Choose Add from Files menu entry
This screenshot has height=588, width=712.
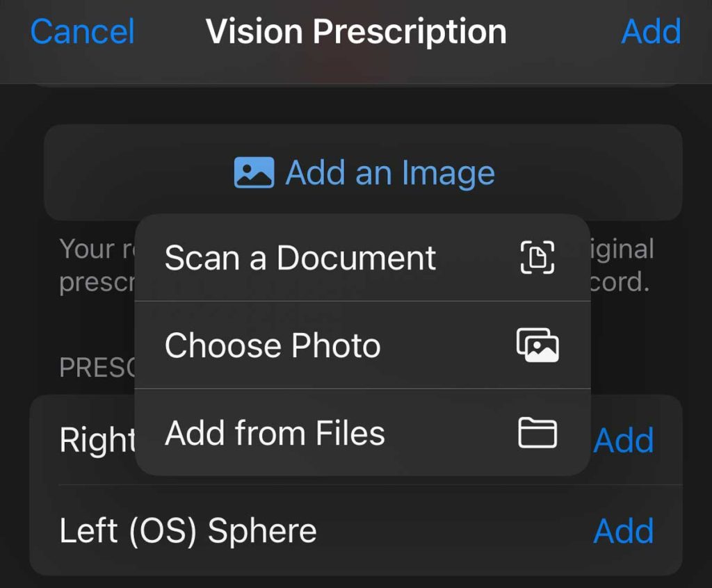tap(275, 433)
